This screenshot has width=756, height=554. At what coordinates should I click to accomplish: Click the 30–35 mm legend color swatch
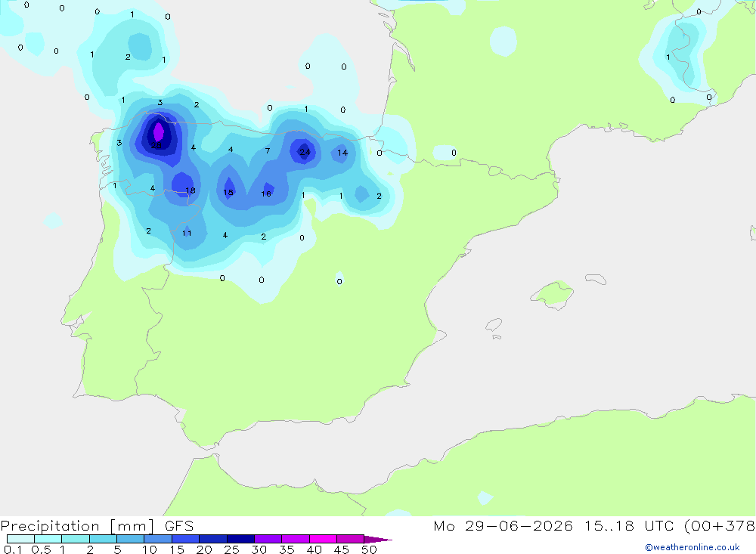[x=268, y=539]
